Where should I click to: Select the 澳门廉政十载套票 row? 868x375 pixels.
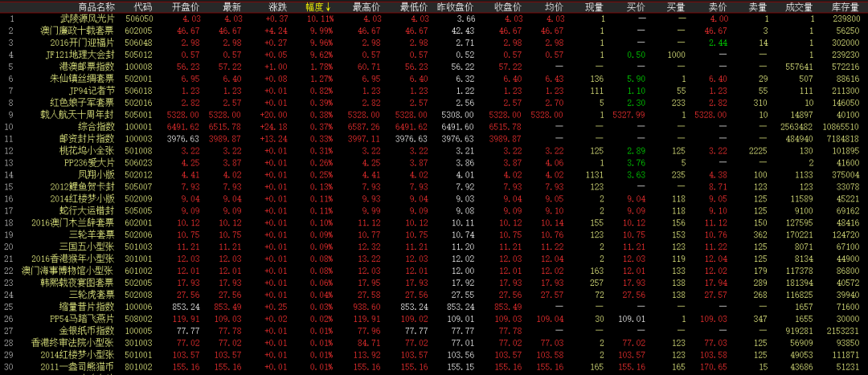click(x=434, y=31)
